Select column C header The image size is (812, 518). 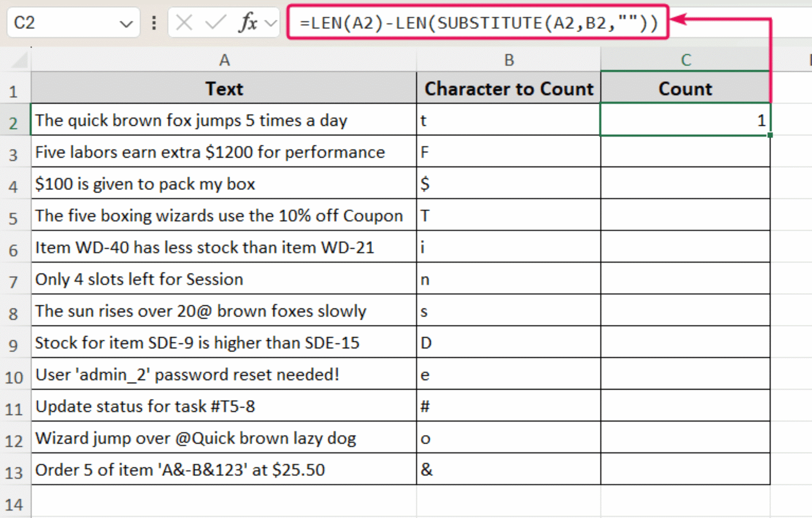coord(686,60)
